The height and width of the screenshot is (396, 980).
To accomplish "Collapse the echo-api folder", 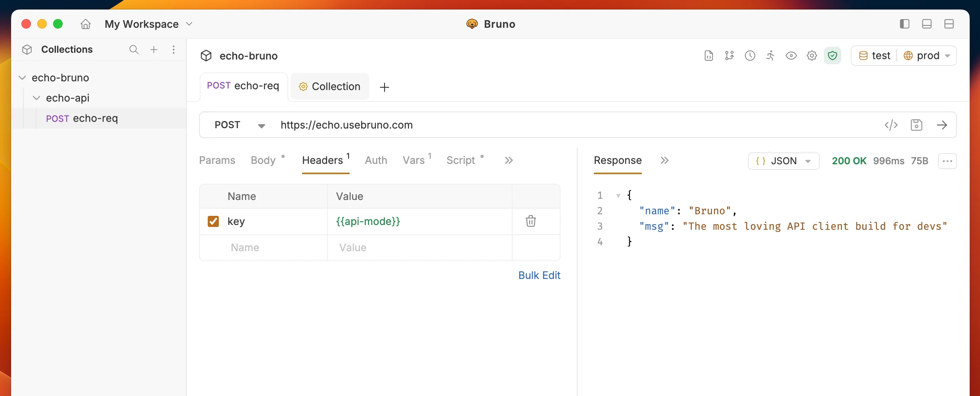I will pyautogui.click(x=36, y=98).
